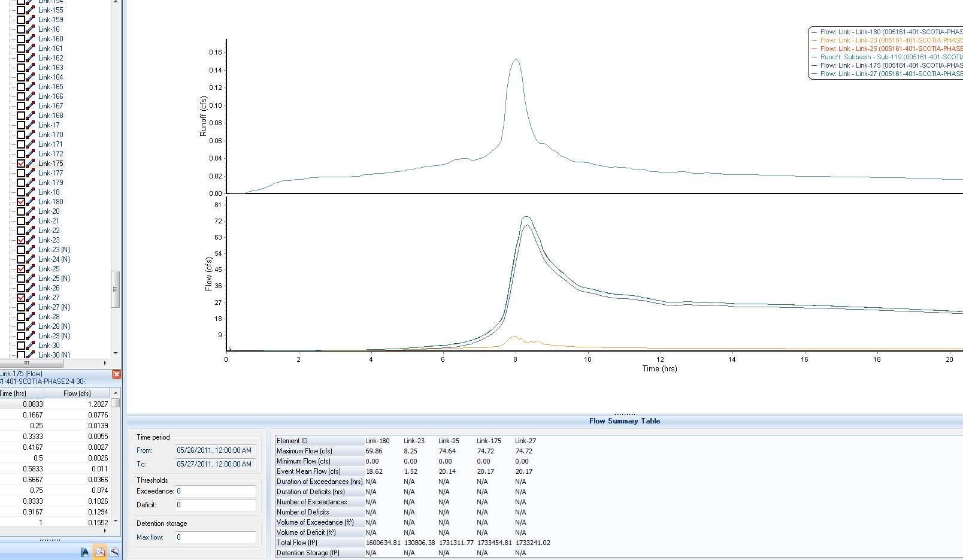
Task: Uncheck Link-23 to hide its plot
Action: [x=20, y=240]
